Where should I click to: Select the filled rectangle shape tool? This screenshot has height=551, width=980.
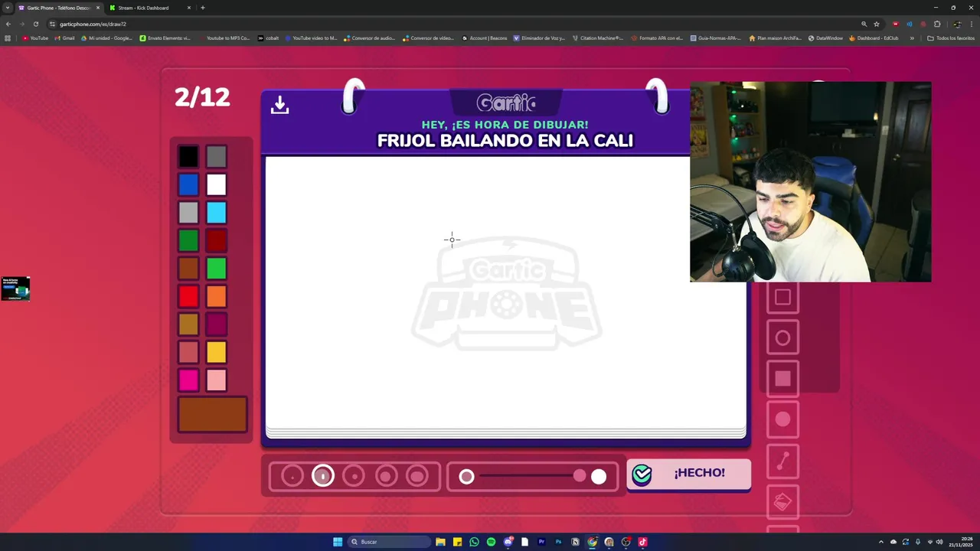[x=782, y=379]
